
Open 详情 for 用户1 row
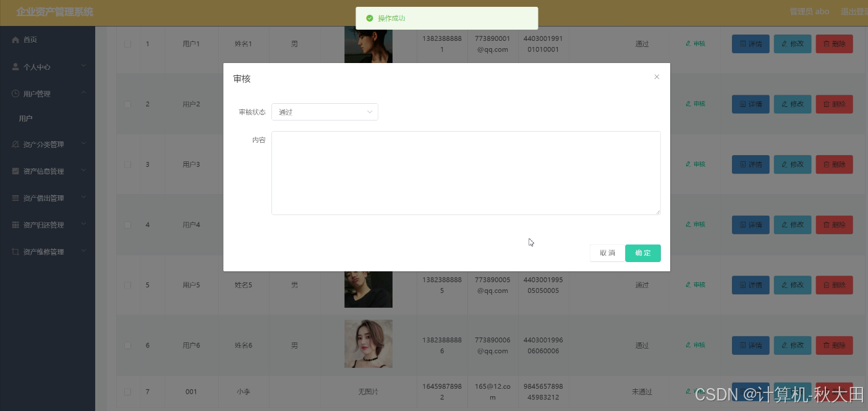pos(751,44)
